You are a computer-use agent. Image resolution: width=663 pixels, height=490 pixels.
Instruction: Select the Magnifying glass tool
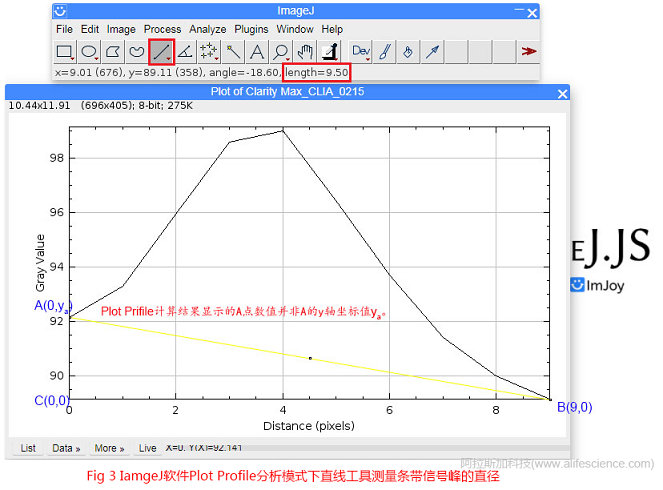point(281,50)
